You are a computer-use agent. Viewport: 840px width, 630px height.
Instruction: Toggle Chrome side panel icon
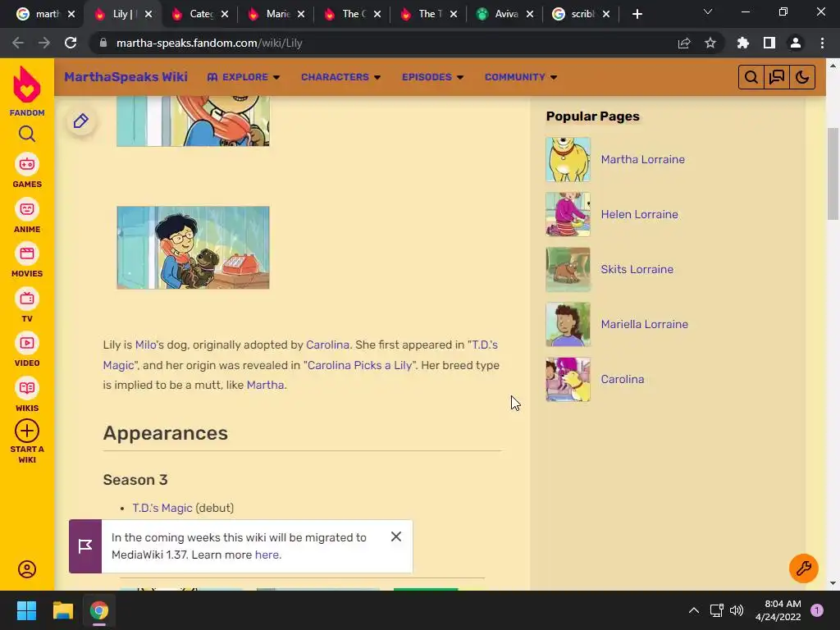pos(769,43)
